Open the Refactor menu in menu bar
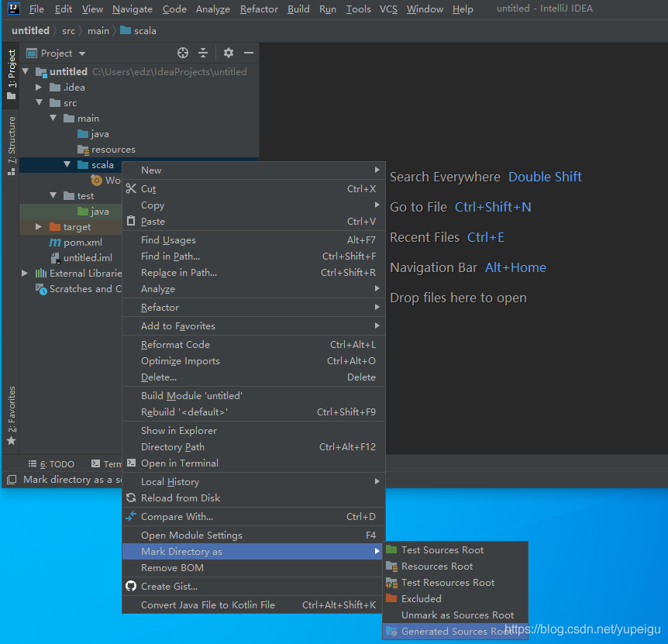The width and height of the screenshot is (668, 644). coord(259,9)
